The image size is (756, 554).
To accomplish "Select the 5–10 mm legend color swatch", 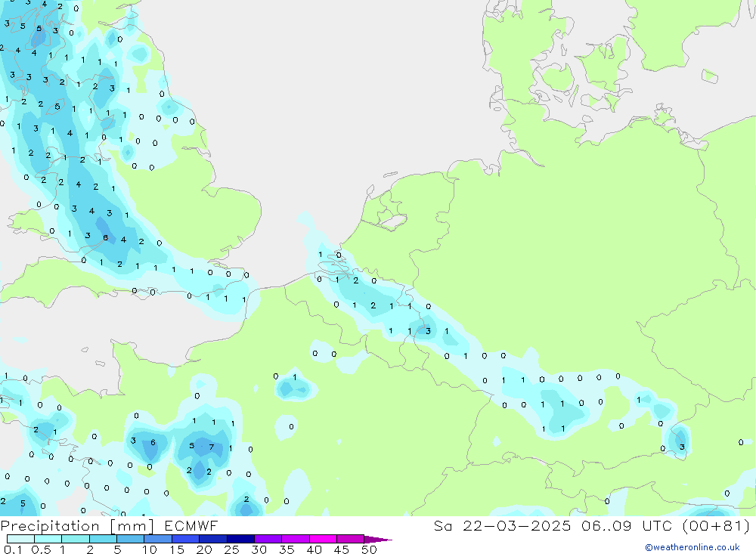I will (131, 539).
